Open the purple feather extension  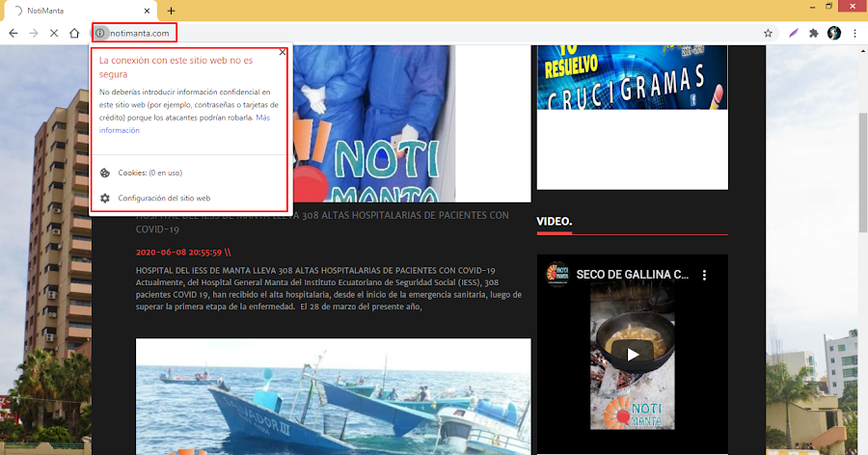[x=794, y=33]
